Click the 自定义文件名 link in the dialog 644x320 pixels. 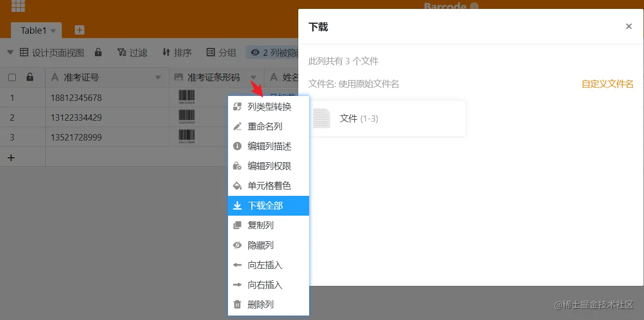(x=607, y=84)
